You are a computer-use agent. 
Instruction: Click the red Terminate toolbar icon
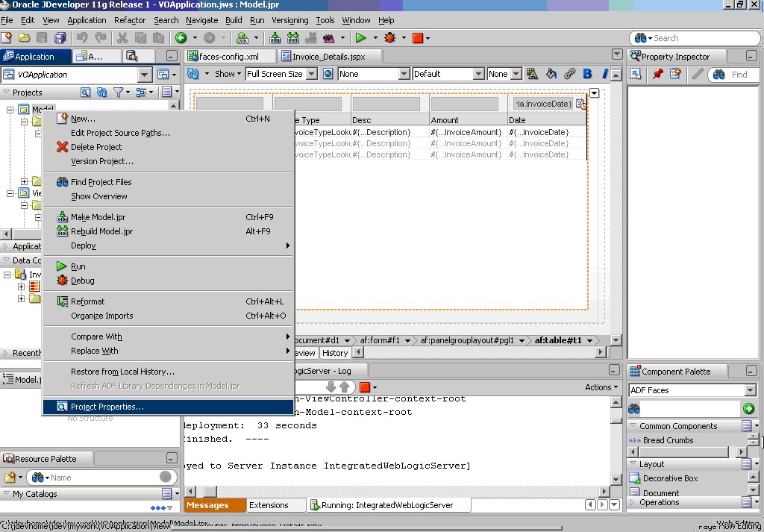(418, 38)
